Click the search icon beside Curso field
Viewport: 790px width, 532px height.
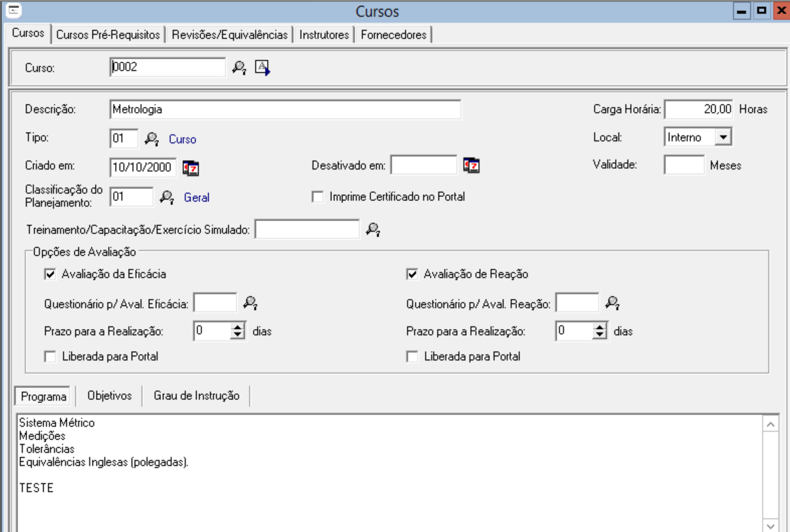[239, 68]
